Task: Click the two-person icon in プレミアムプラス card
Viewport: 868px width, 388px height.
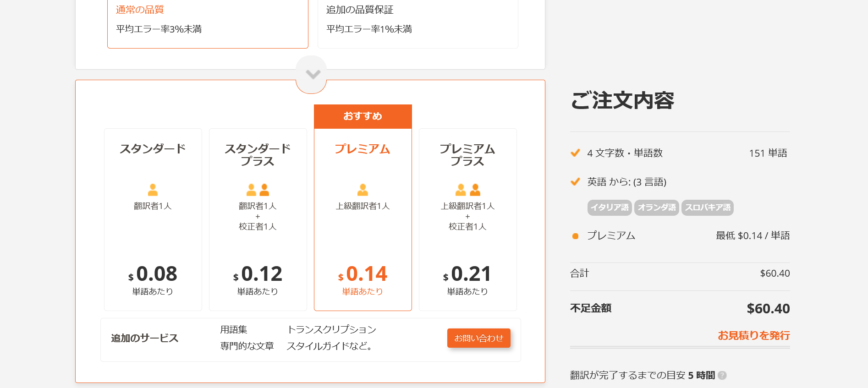Action: point(468,190)
